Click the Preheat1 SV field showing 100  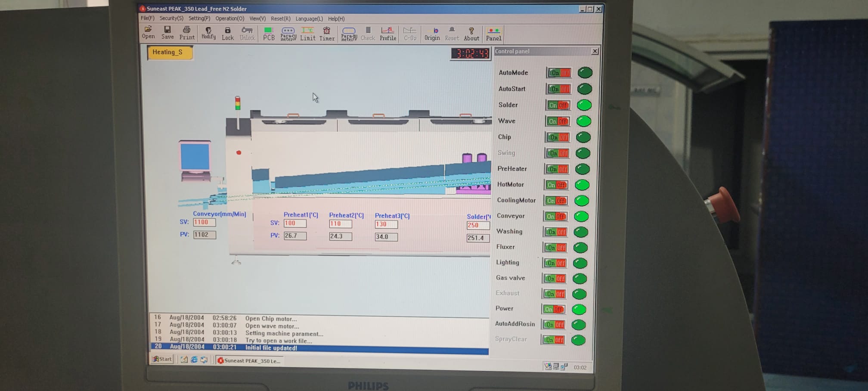(295, 223)
